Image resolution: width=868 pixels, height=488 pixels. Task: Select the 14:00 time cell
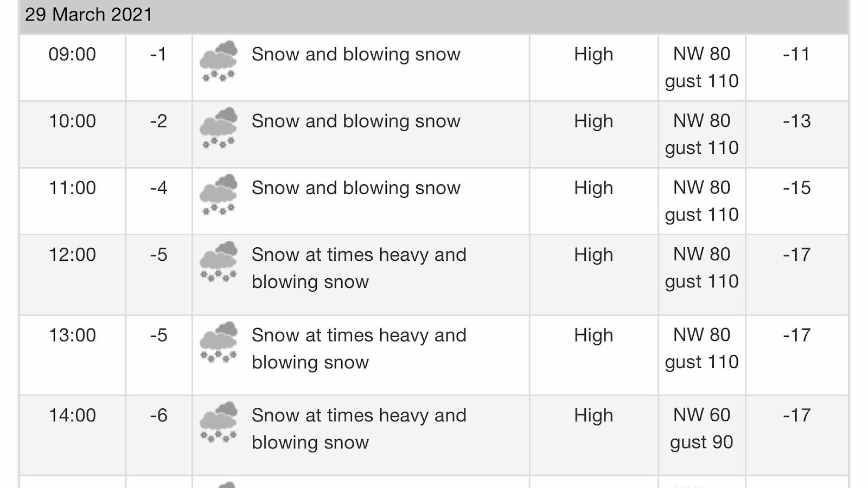click(x=72, y=435)
